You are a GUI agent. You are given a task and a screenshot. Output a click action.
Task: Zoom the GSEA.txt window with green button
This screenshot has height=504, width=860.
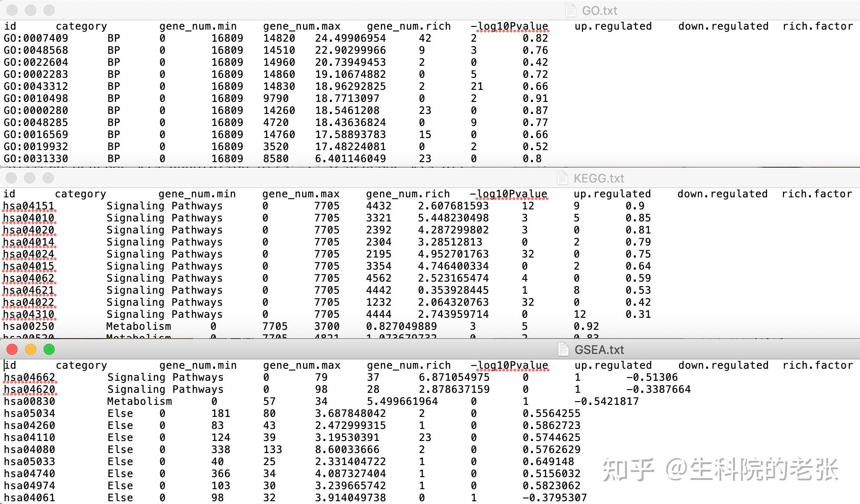[x=49, y=349]
